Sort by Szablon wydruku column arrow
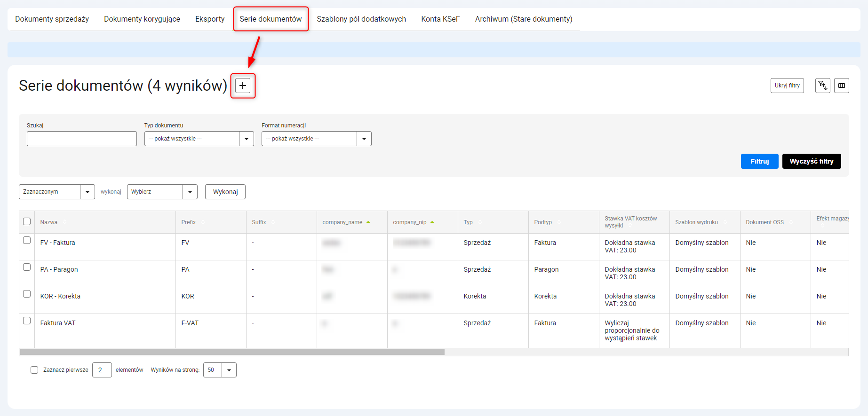 click(725, 222)
